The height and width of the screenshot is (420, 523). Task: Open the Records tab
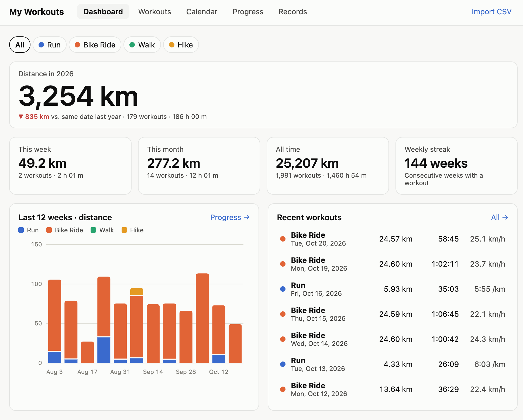click(293, 12)
